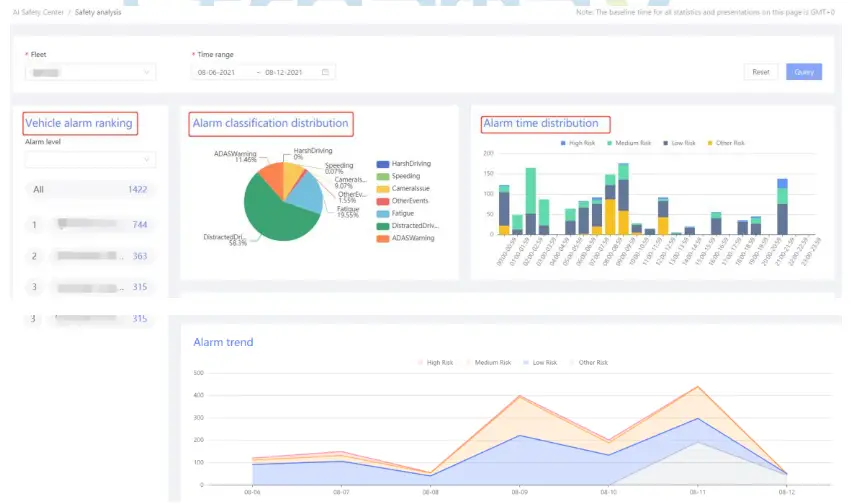
Task: Click the 21:00-21:59 bar with blue top
Action: click(782, 207)
